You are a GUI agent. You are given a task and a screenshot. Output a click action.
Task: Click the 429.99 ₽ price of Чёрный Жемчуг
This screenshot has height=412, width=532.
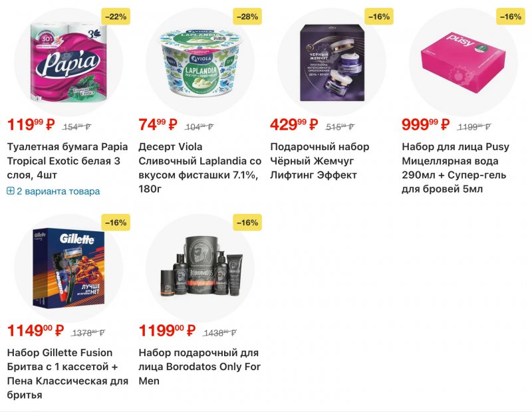pos(293,125)
